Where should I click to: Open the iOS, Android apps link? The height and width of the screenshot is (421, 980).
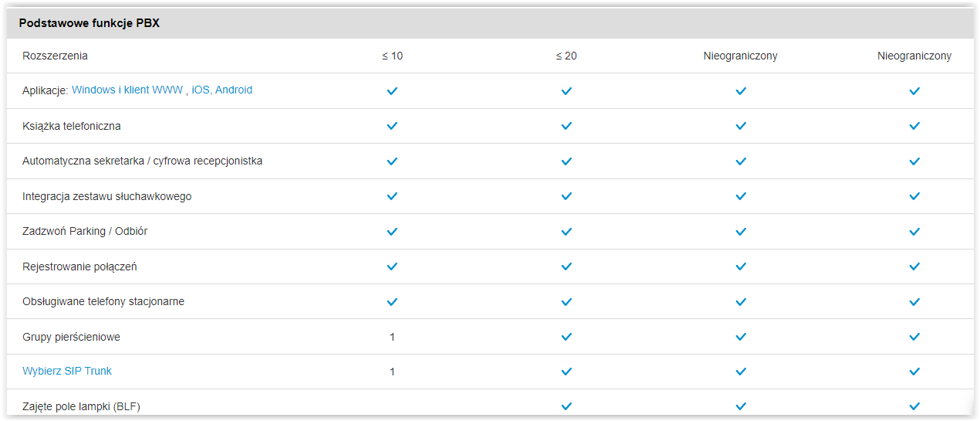coord(221,90)
